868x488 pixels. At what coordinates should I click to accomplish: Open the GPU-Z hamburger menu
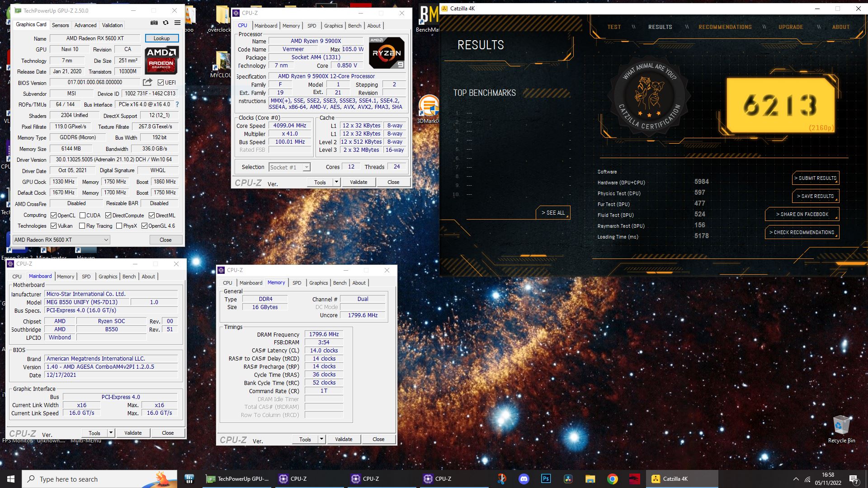pyautogui.click(x=177, y=23)
